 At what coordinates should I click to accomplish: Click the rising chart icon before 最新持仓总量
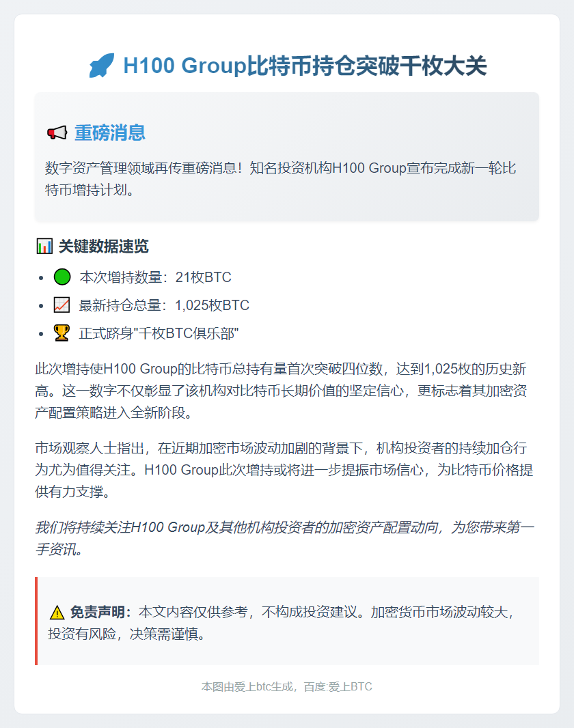(x=62, y=305)
